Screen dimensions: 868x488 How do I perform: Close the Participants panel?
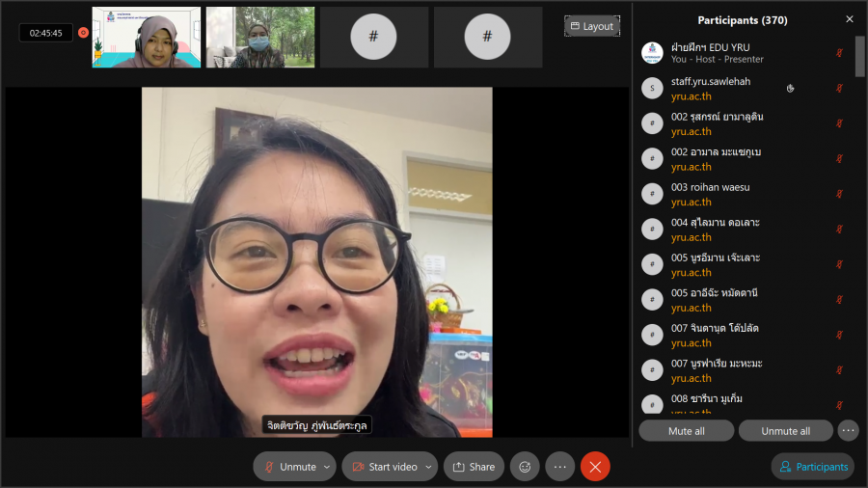(849, 19)
